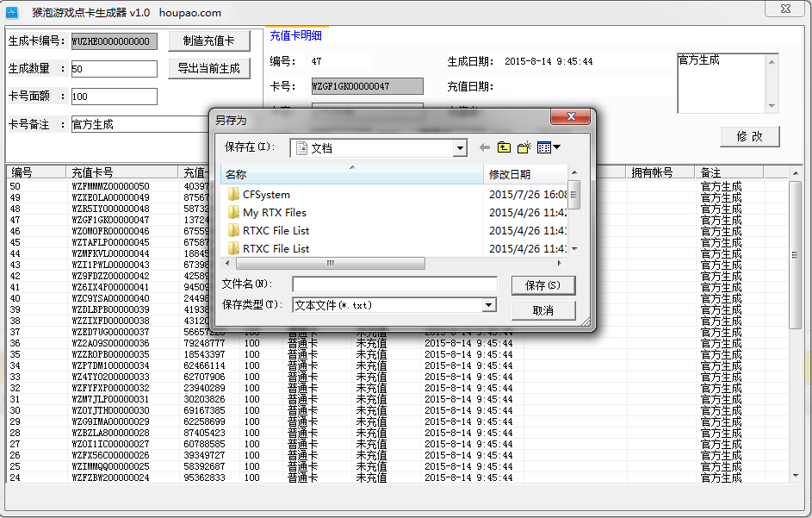Click the 取消 button
This screenshot has height=518, width=812.
[542, 310]
